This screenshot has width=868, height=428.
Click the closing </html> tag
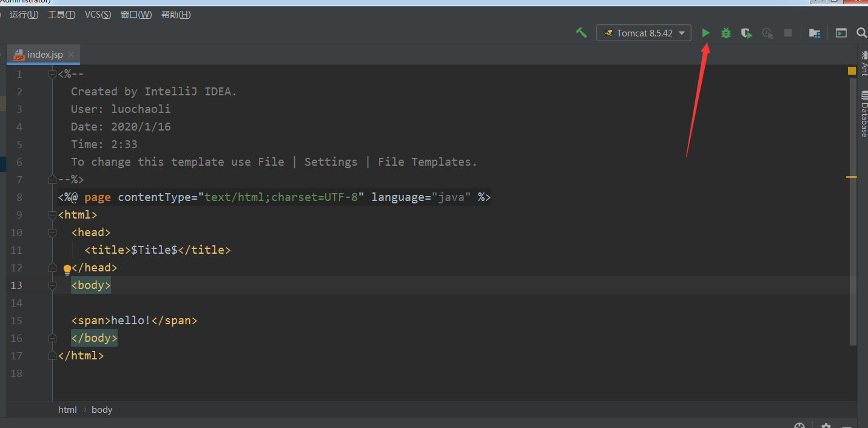[x=81, y=356]
